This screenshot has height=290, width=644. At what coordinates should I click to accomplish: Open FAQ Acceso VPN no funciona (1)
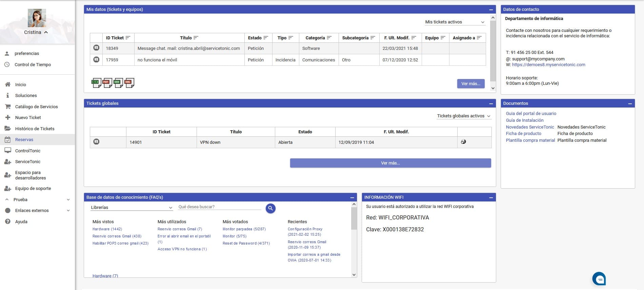click(x=182, y=249)
